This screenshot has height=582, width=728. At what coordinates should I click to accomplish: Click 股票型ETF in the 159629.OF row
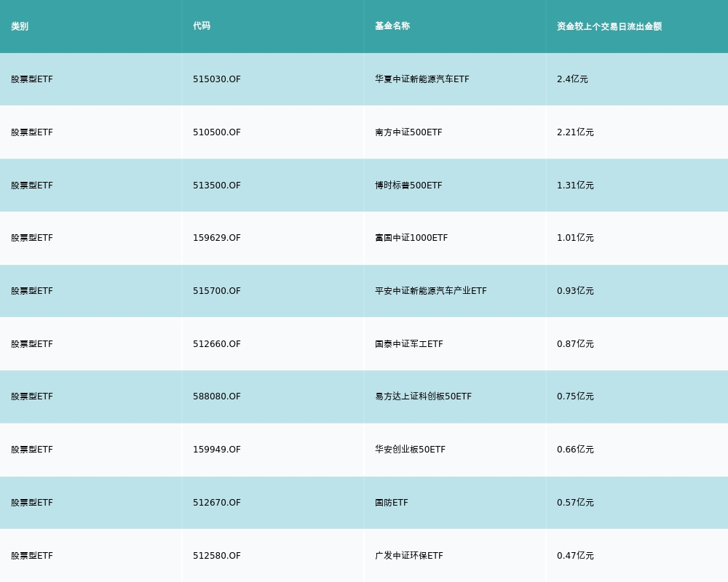tap(32, 238)
